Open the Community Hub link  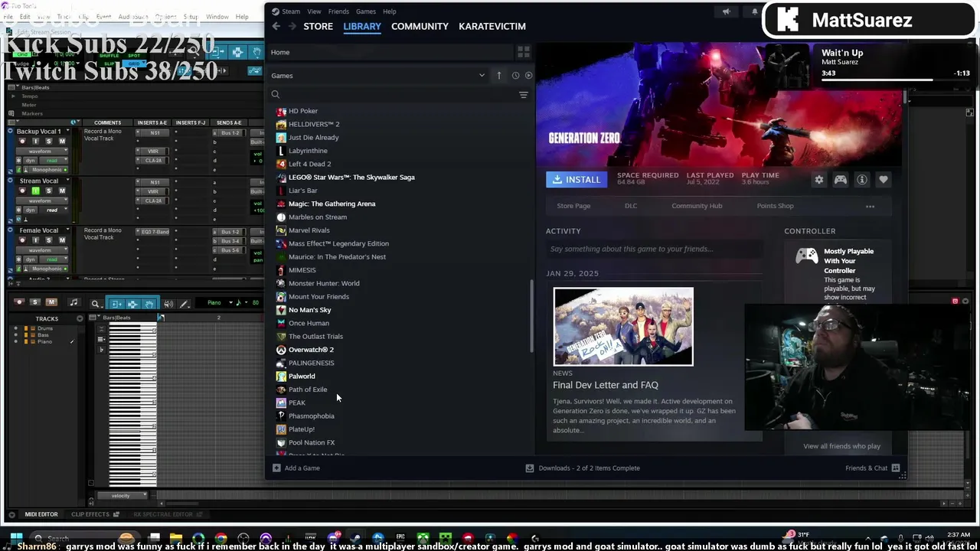pyautogui.click(x=697, y=206)
